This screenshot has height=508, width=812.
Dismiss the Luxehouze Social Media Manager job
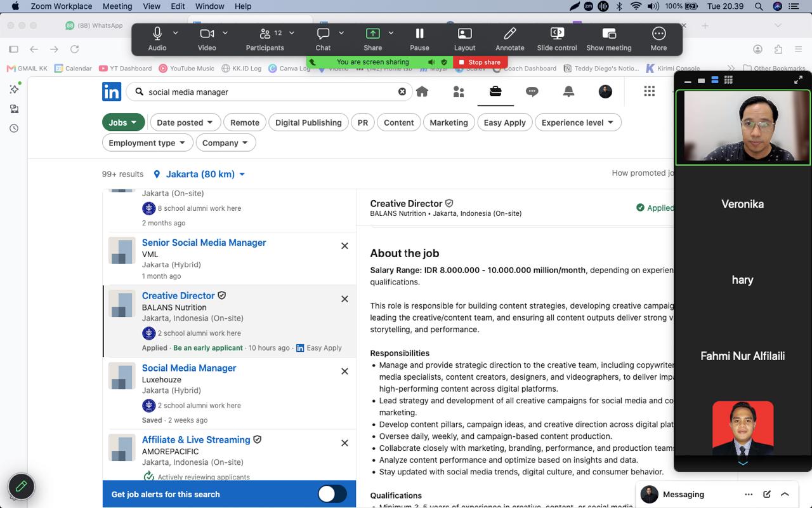pos(344,371)
